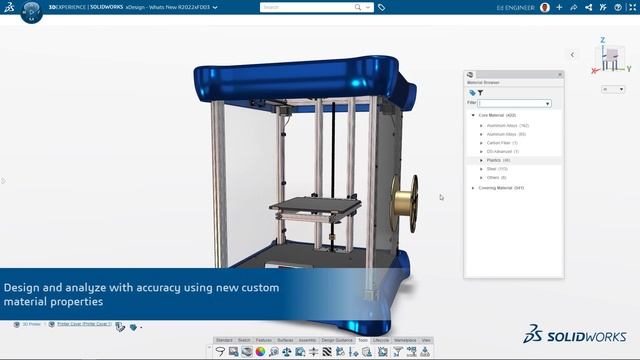Open the Surfaces tab
The height and width of the screenshot is (360, 640).
285,340
